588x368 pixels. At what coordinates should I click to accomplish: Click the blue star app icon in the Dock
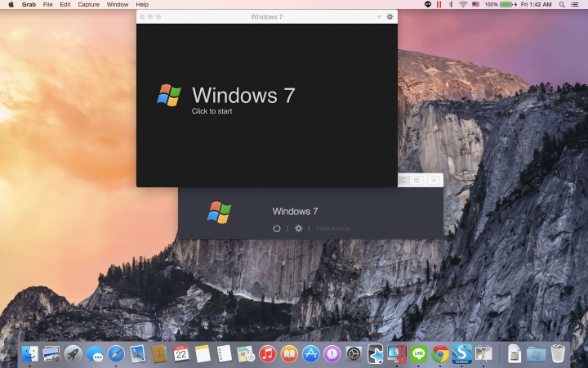(376, 354)
